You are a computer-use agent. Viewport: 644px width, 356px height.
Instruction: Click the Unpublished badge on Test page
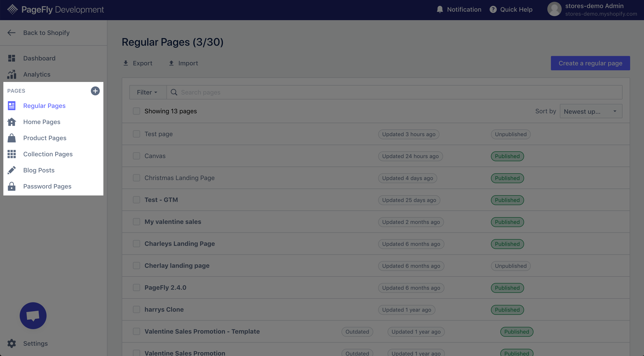point(510,134)
